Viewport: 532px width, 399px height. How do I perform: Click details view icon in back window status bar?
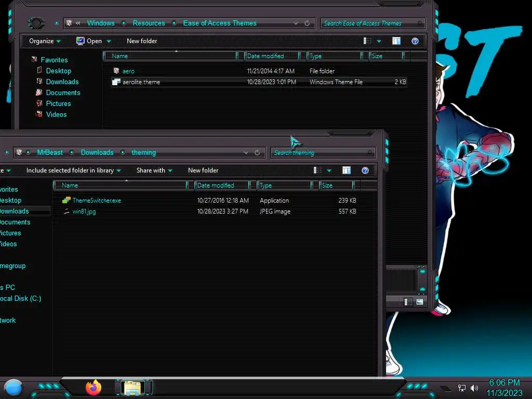click(x=408, y=302)
